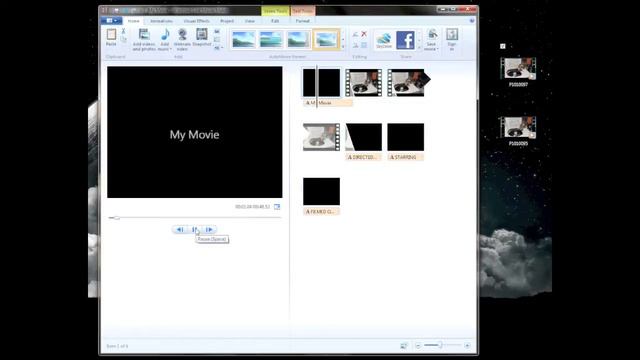
Task: Select the third AutoMovie theme thumbnail
Action: coord(298,40)
